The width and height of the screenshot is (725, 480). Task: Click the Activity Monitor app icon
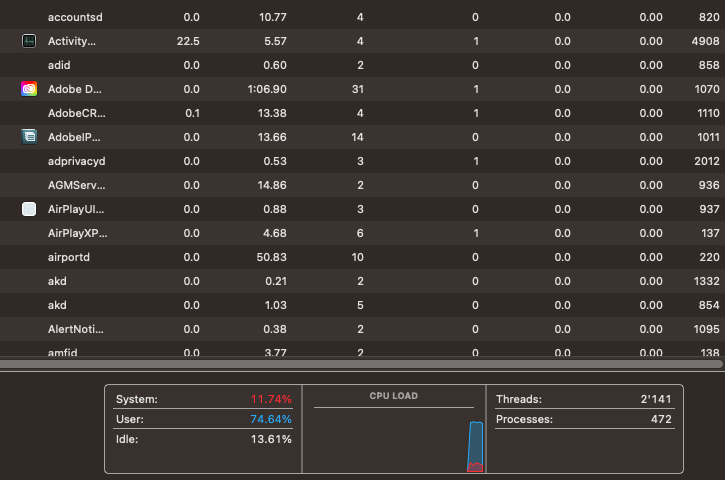pyautogui.click(x=29, y=41)
